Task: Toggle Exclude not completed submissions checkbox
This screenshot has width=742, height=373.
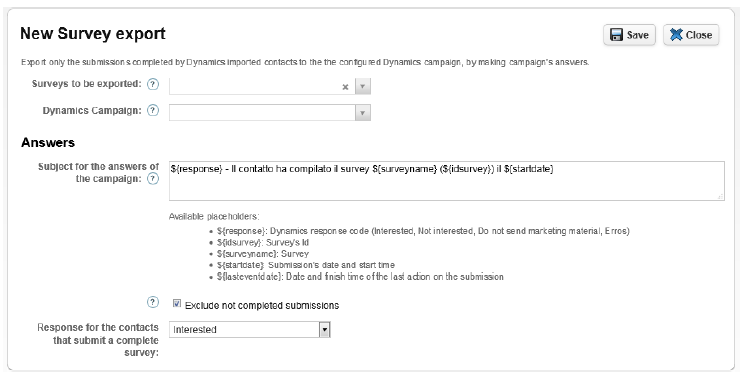Action: (x=177, y=304)
